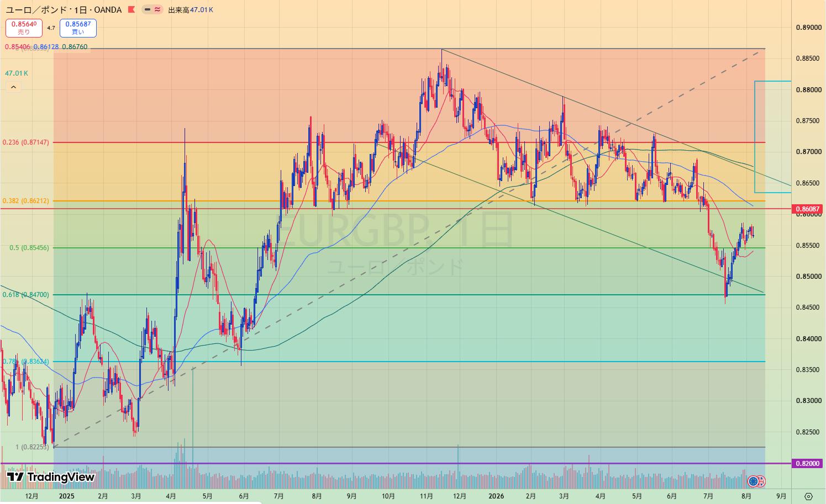Select the blue moving average value 0.86128
Viewport: 826px width, 504px height.
46,47
